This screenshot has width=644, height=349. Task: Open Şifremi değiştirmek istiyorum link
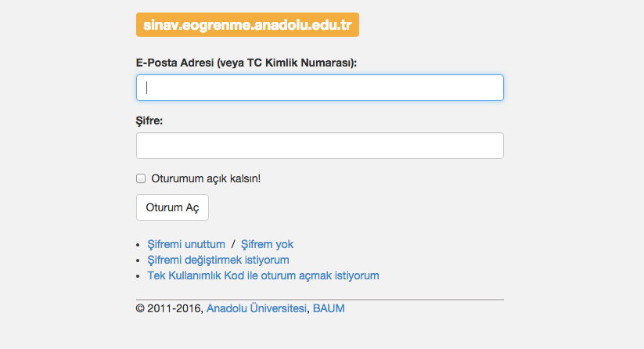click(x=218, y=260)
